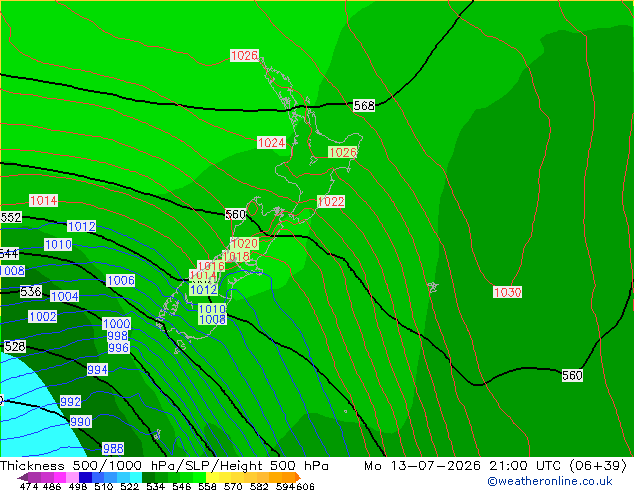
Task: Click the 560 label at lower right
Action: coord(572,376)
